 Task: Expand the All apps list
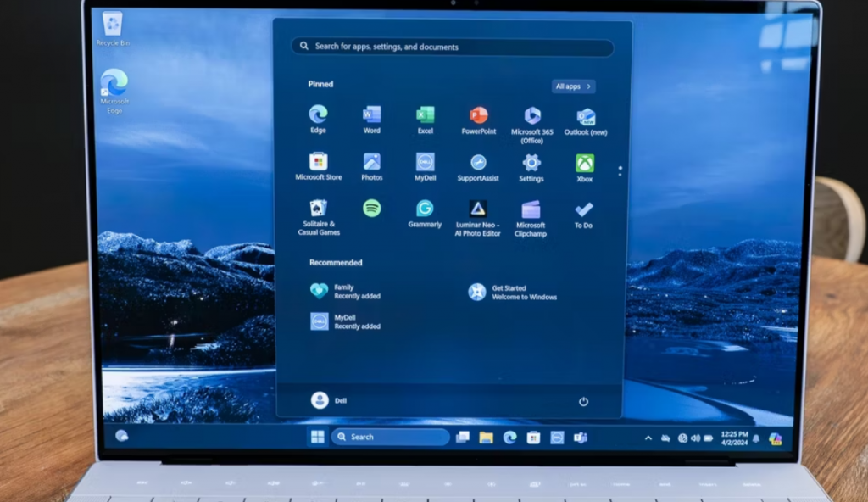[573, 86]
